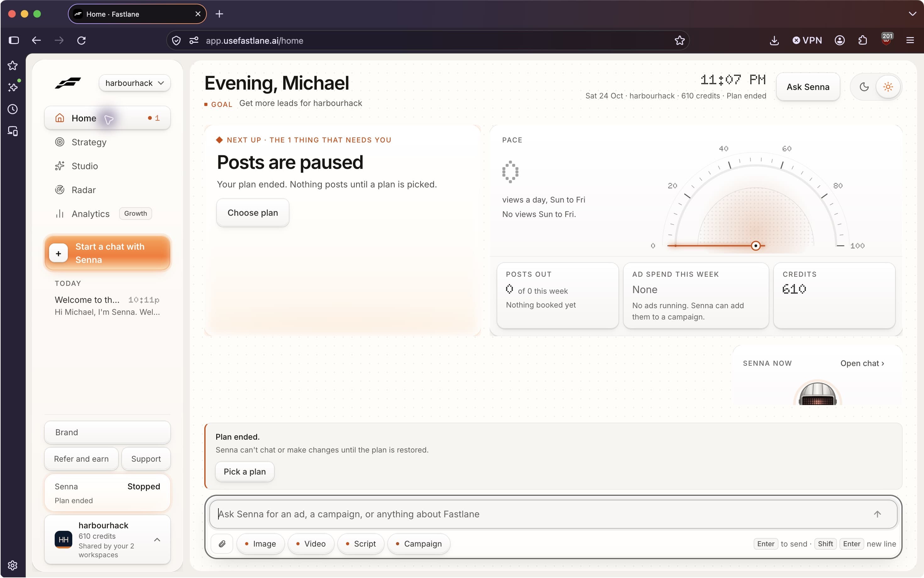This screenshot has height=578, width=924.
Task: Go back with the browser back arrow
Action: point(36,40)
